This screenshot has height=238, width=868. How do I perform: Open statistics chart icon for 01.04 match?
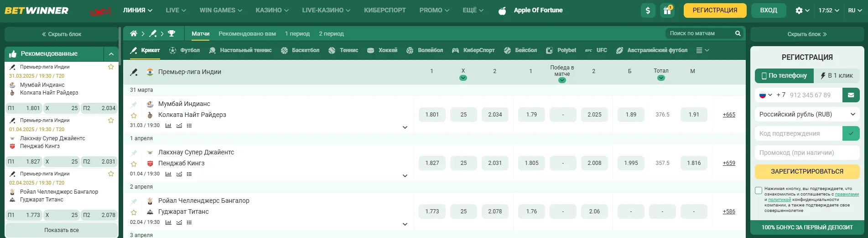(168, 174)
